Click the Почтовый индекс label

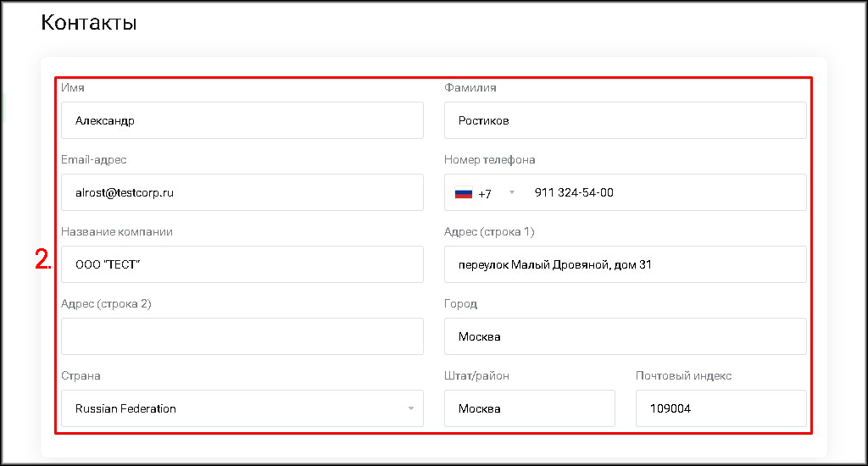684,376
